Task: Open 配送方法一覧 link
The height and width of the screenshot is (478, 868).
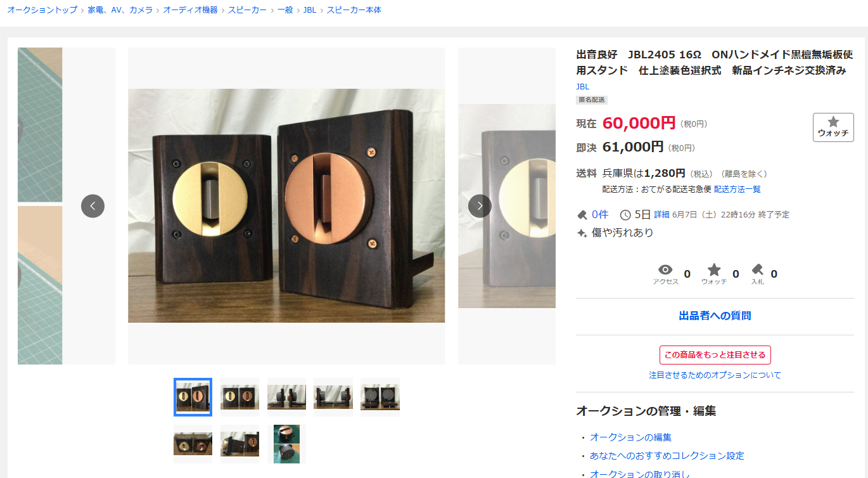Action: (x=737, y=190)
